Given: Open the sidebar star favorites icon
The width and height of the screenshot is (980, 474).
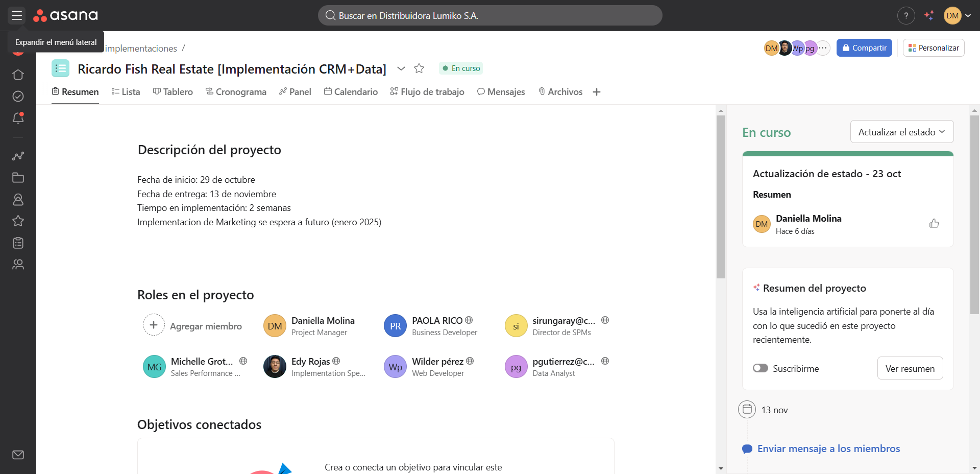Looking at the screenshot, I should pyautogui.click(x=18, y=221).
